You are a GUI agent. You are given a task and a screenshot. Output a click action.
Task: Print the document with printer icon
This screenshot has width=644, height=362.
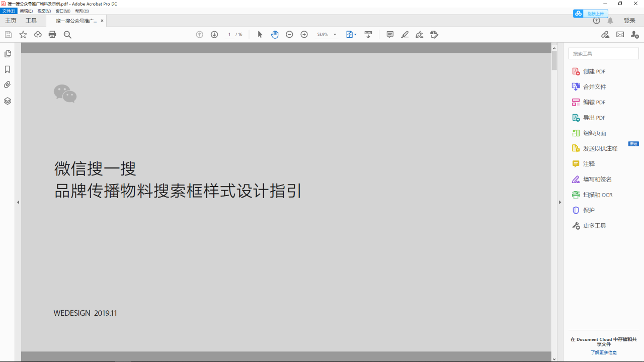click(52, 35)
